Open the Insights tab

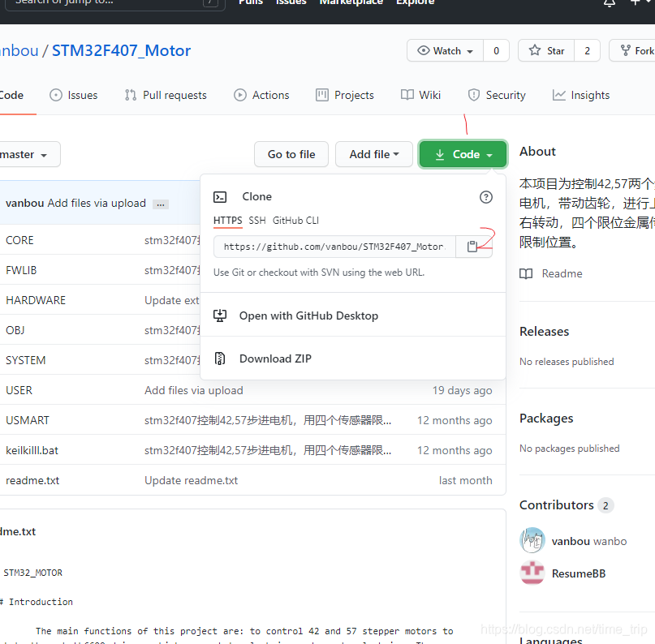click(581, 95)
